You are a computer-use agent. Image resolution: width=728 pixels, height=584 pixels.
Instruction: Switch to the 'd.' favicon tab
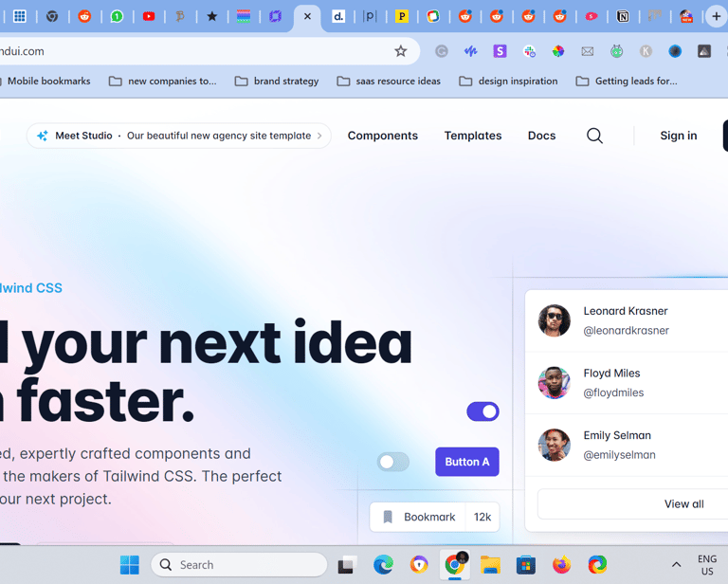click(x=338, y=17)
